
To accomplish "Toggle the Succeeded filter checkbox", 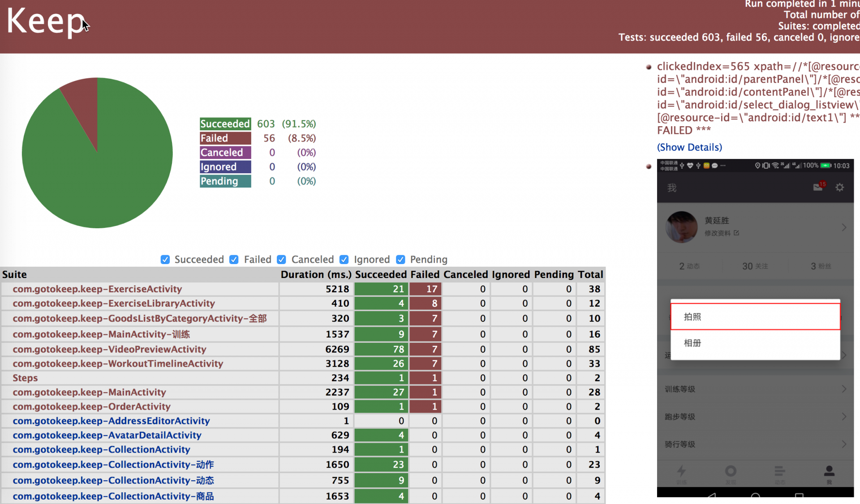I will [x=165, y=260].
